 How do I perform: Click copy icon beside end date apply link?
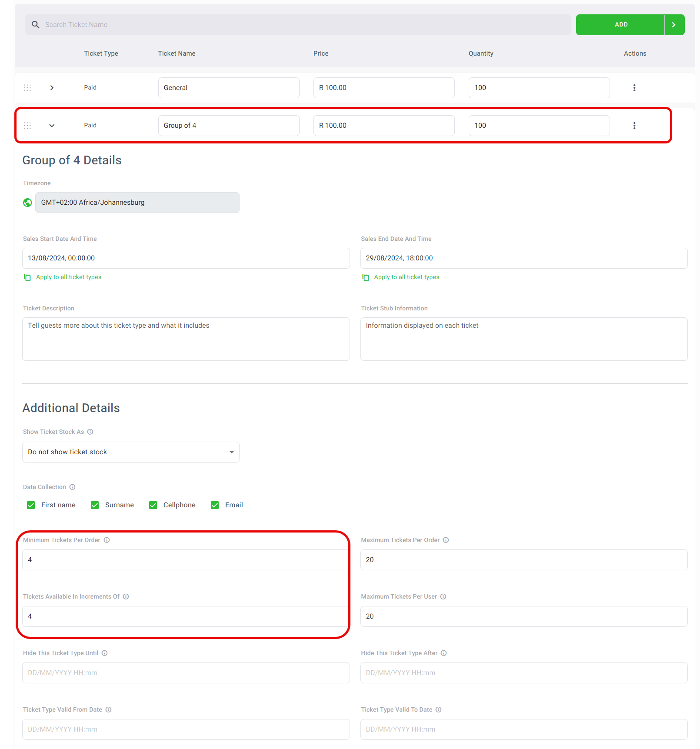click(366, 277)
